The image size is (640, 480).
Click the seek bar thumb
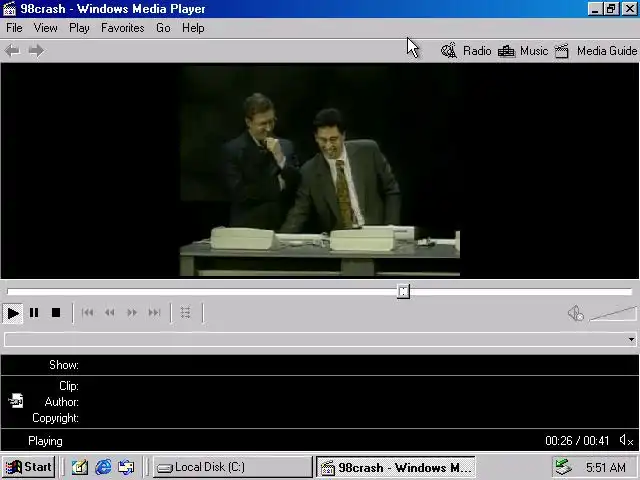(403, 291)
